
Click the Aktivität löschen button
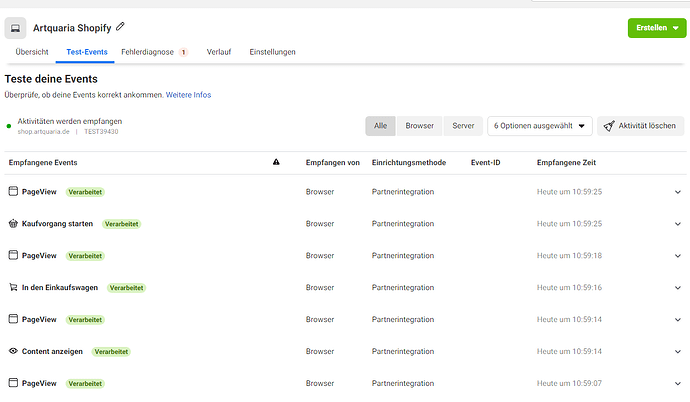pos(641,126)
